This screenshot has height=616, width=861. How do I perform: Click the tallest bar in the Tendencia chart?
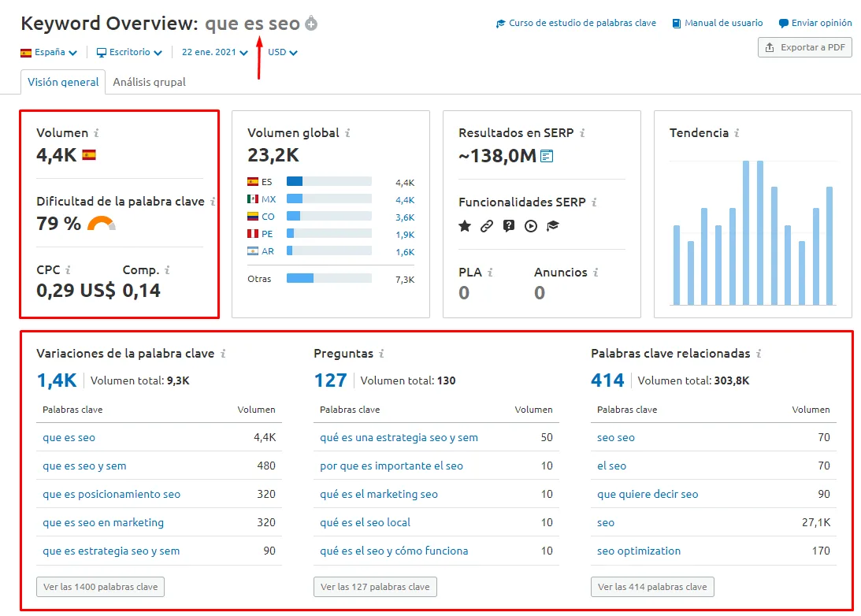[x=747, y=232]
